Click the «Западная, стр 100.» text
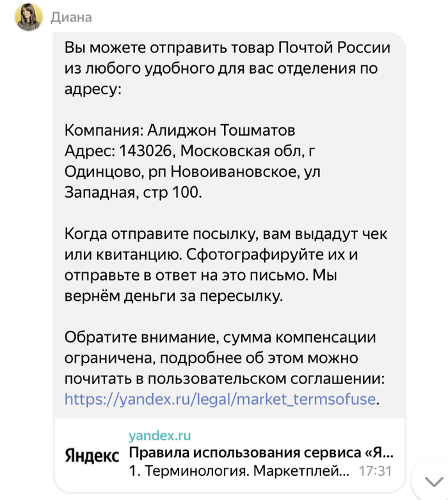The width and height of the screenshot is (448, 500). point(133,192)
